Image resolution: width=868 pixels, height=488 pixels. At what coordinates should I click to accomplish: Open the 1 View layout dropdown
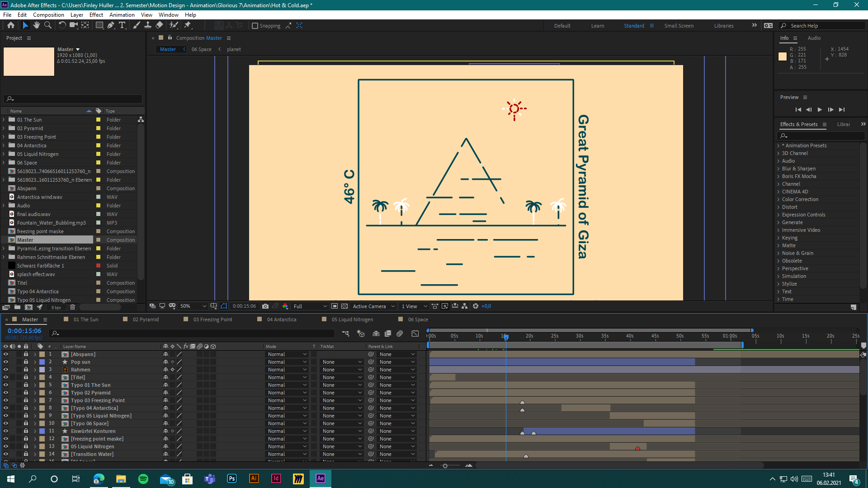click(x=414, y=306)
